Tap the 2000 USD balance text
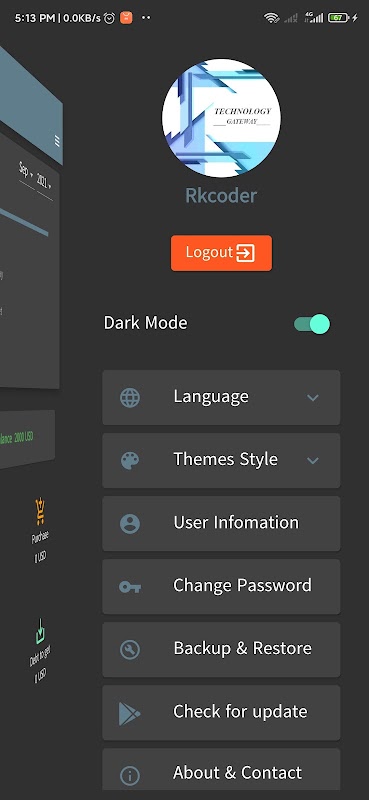The image size is (369, 800). (24, 438)
